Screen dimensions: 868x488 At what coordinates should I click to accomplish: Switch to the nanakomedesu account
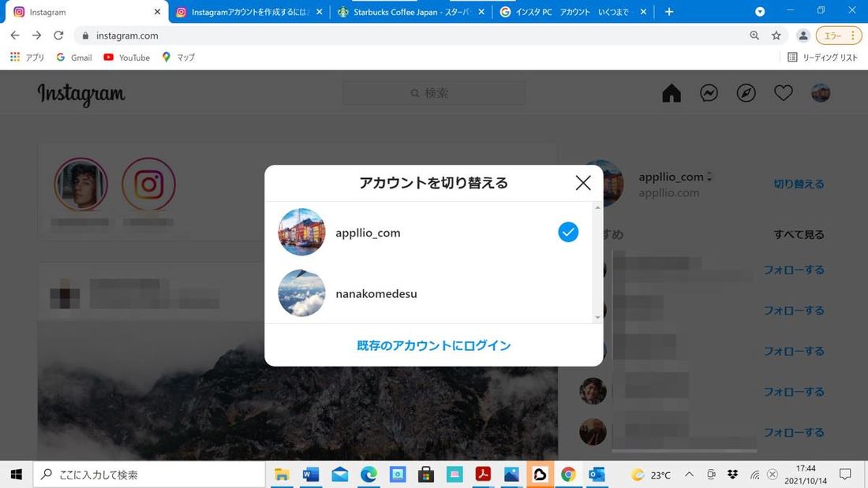(x=428, y=293)
